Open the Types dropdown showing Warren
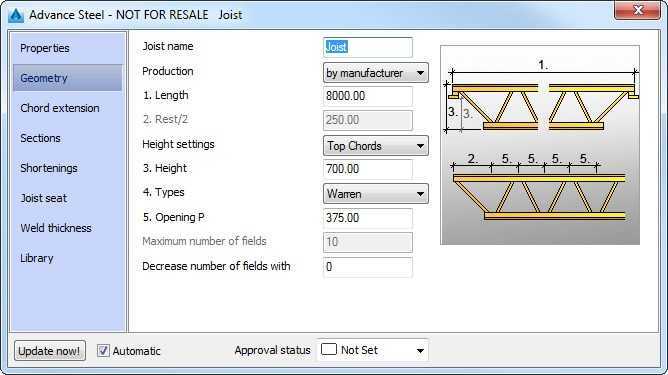The height and width of the screenshot is (375, 668). pyautogui.click(x=376, y=194)
